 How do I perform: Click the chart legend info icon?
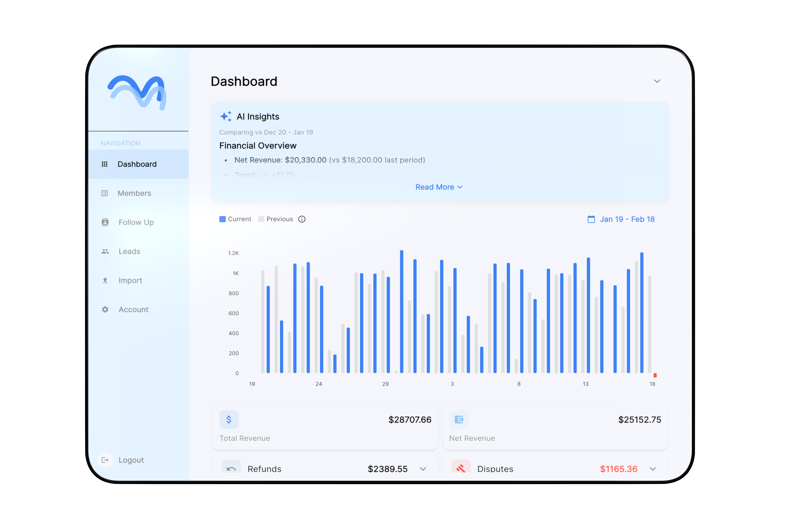(302, 219)
